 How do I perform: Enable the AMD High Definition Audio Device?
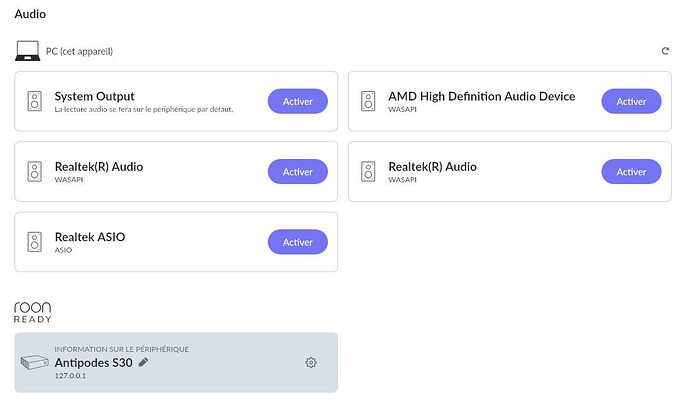(x=631, y=101)
